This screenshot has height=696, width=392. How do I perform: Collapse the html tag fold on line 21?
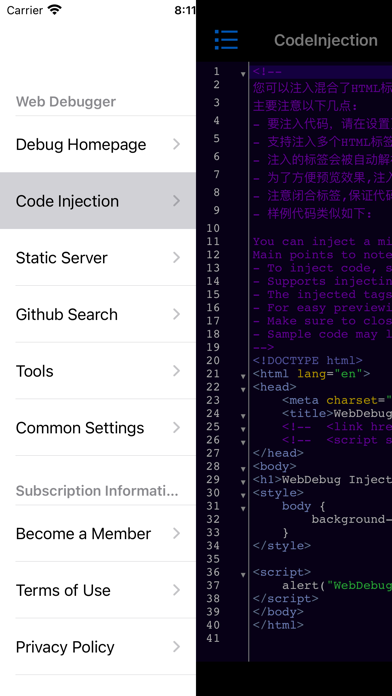click(243, 376)
